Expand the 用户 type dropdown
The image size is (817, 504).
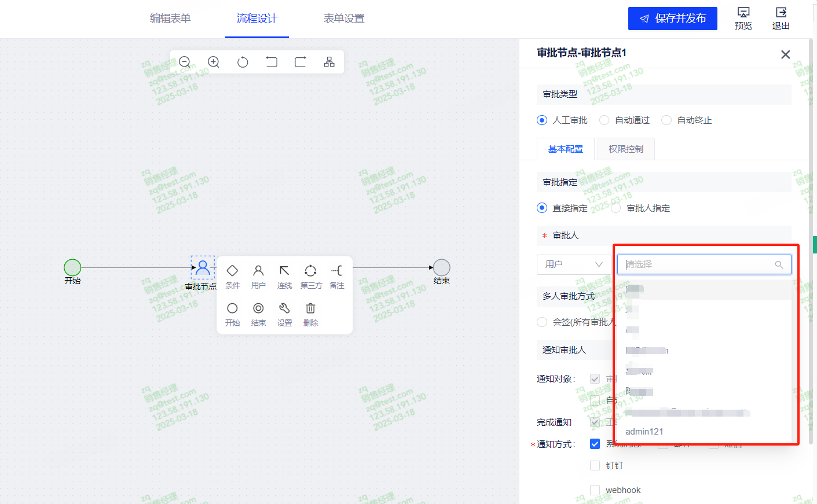pyautogui.click(x=573, y=264)
